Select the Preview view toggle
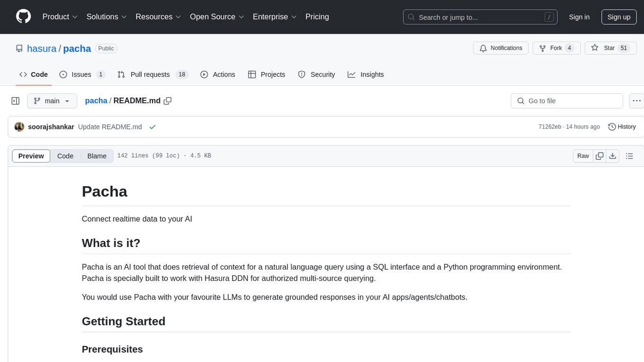Image resolution: width=644 pixels, height=362 pixels. pyautogui.click(x=31, y=156)
